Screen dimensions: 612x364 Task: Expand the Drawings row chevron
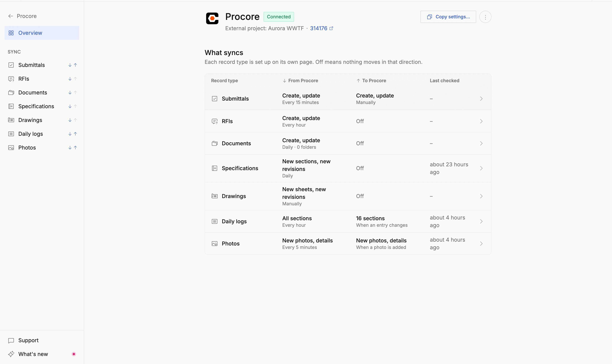click(x=481, y=196)
